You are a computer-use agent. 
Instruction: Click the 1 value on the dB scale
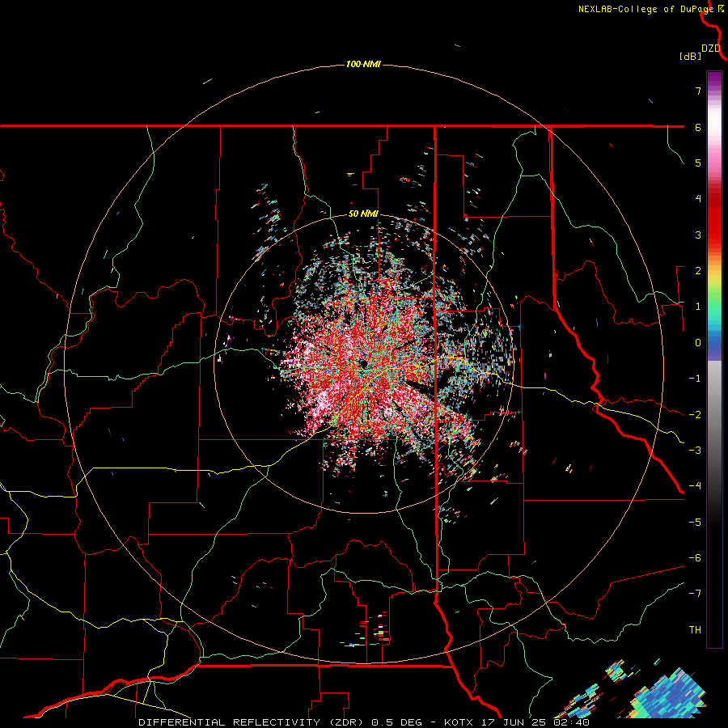[698, 306]
